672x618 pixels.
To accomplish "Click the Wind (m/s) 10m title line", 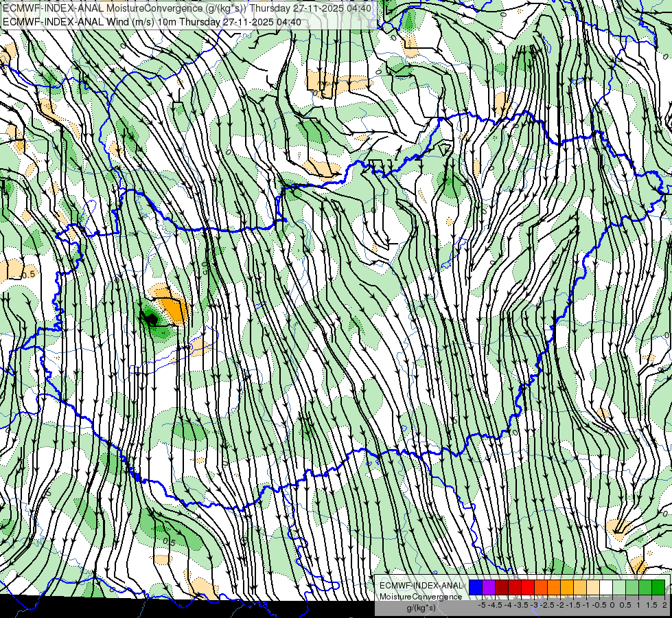I will coord(152,22).
